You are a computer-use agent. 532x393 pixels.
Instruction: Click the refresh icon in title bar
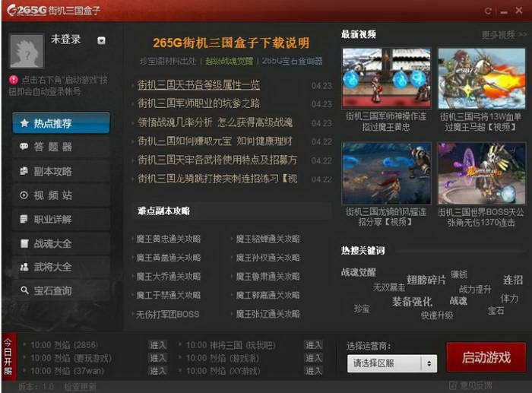pyautogui.click(x=488, y=11)
